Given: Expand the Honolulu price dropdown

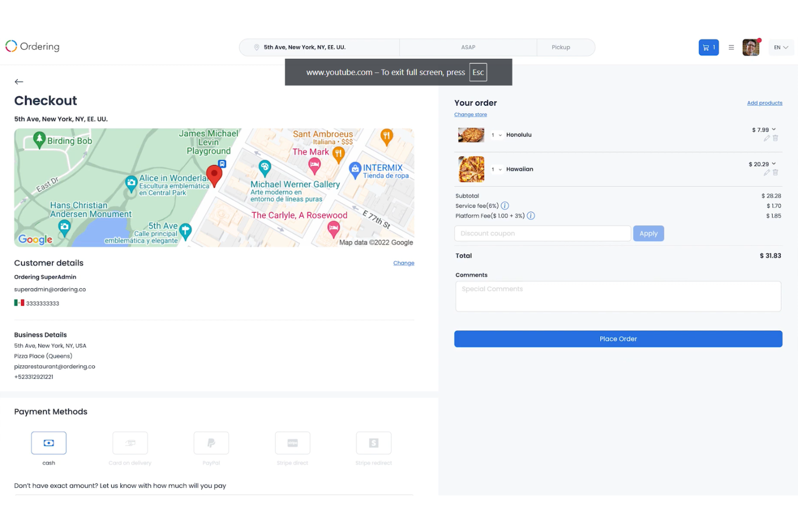Looking at the screenshot, I should tap(773, 129).
